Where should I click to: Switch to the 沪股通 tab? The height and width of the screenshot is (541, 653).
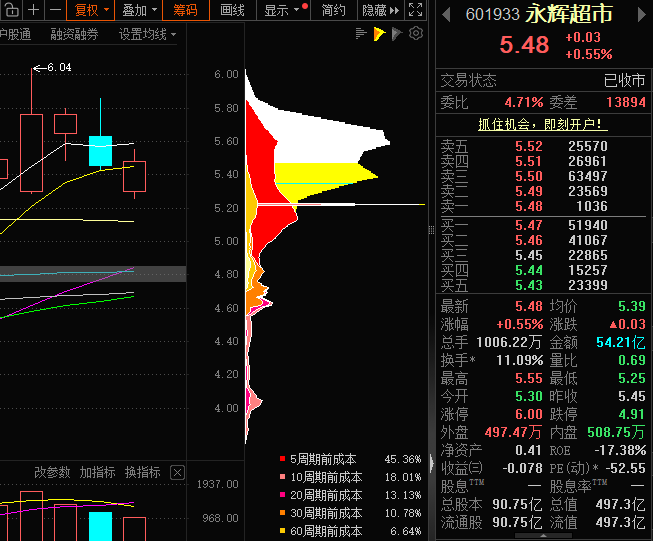tap(15, 34)
